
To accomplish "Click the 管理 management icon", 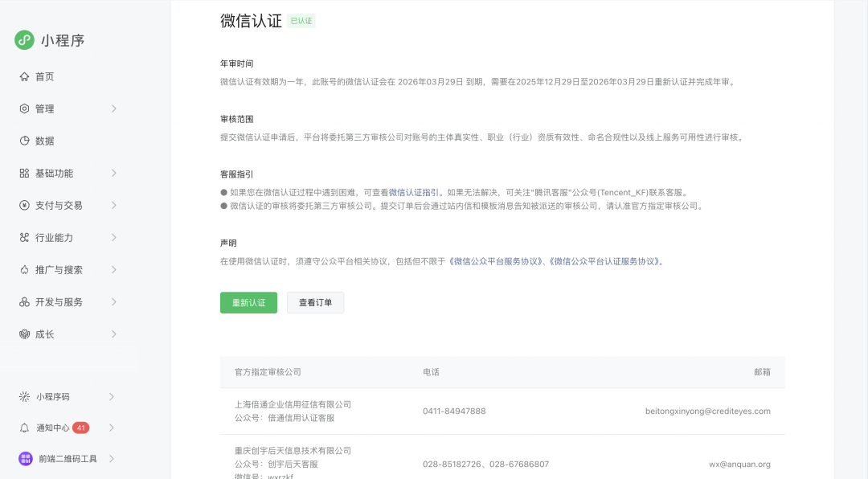I will click(24, 108).
